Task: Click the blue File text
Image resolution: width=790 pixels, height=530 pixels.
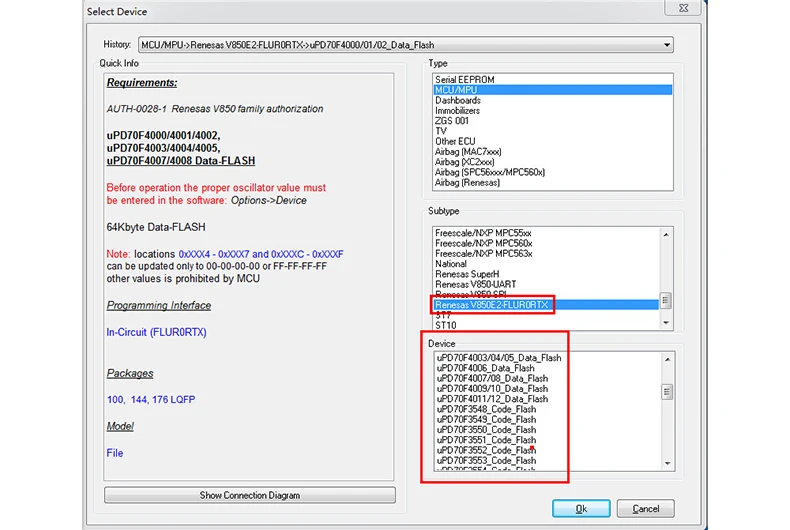Action: point(115,453)
